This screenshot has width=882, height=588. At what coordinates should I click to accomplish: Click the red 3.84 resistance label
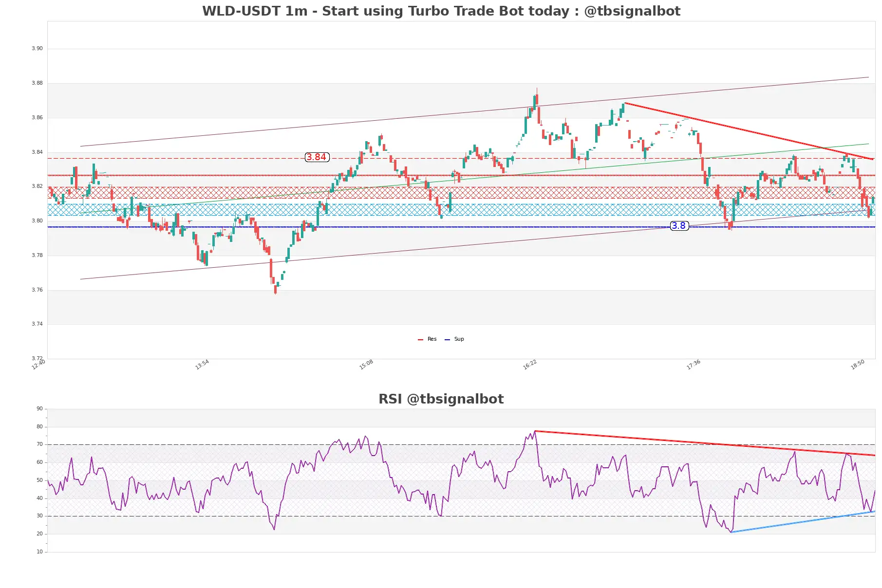tap(317, 157)
